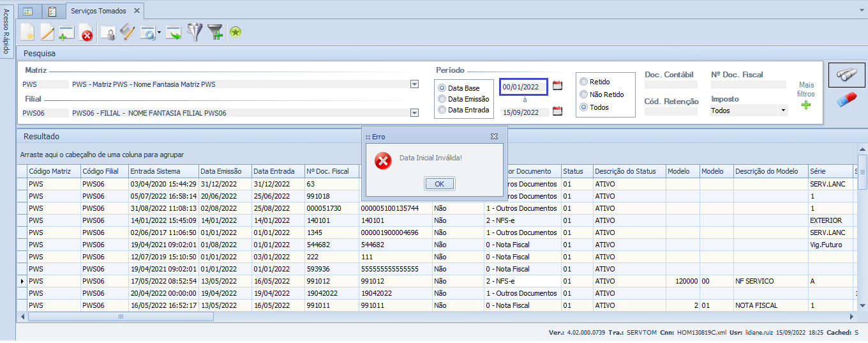
Task: Click the delete record icon with red X
Action: pos(86,32)
